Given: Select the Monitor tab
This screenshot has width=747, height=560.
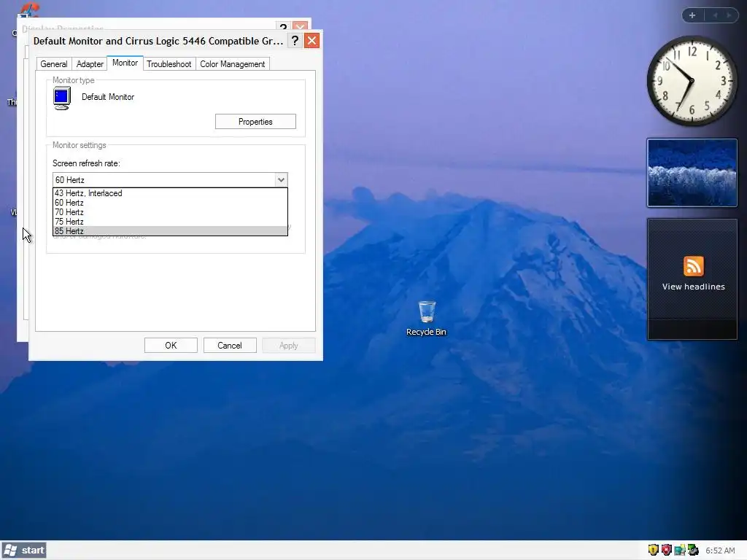Looking at the screenshot, I should click(125, 63).
